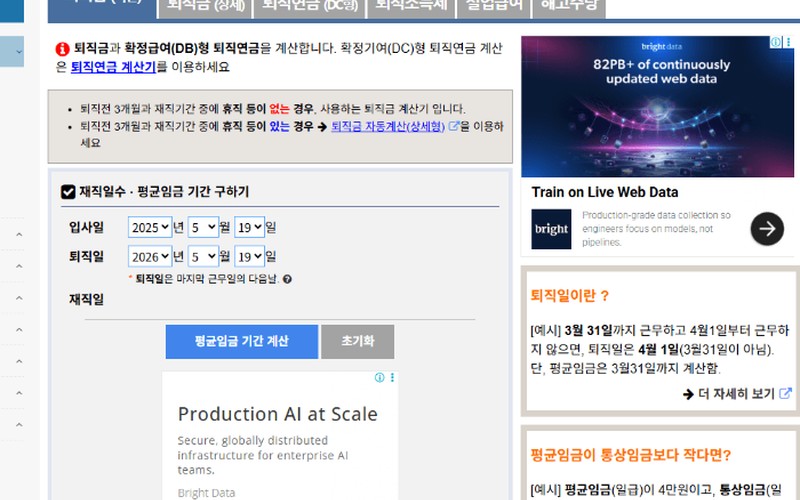Screen dimensions: 800x500
Task: Click the 퇴직일이란 ? heading
Action: pos(569,296)
